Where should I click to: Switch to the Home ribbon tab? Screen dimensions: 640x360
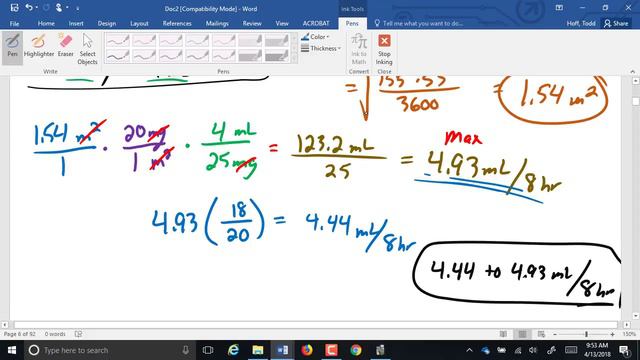point(46,24)
